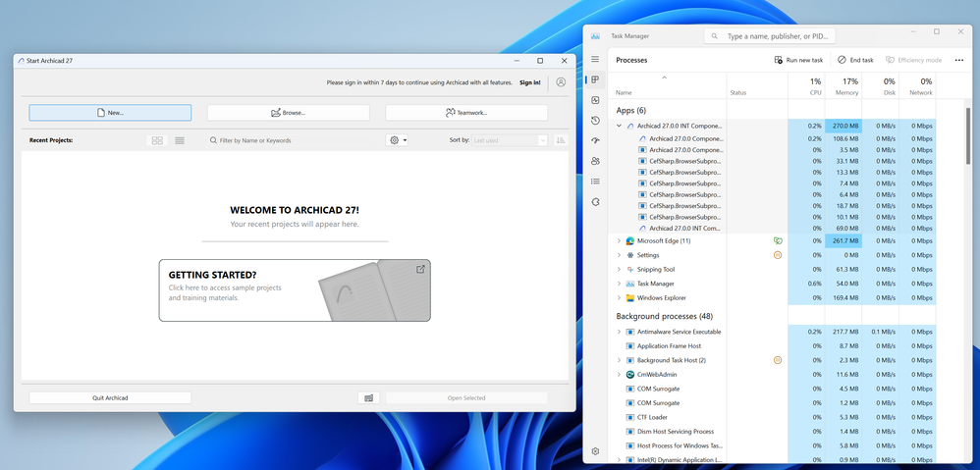The height and width of the screenshot is (470, 980).
Task: Click the CPU column header
Action: pyautogui.click(x=814, y=86)
